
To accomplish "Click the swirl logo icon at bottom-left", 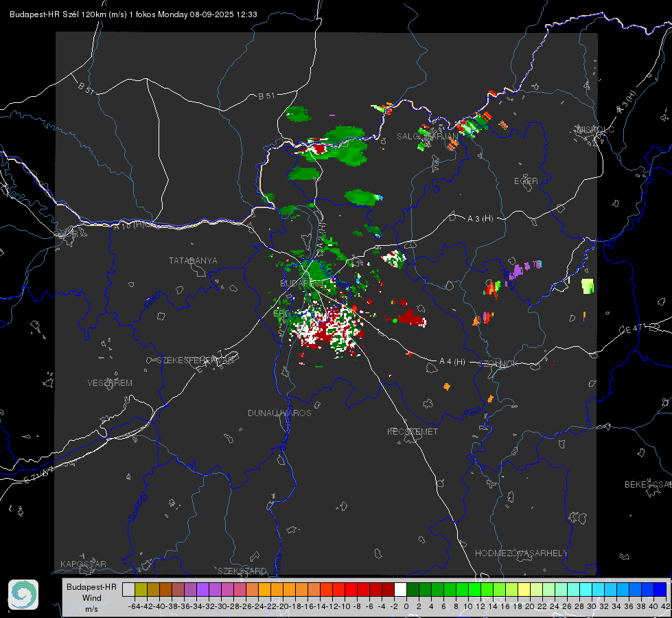I will click(23, 595).
